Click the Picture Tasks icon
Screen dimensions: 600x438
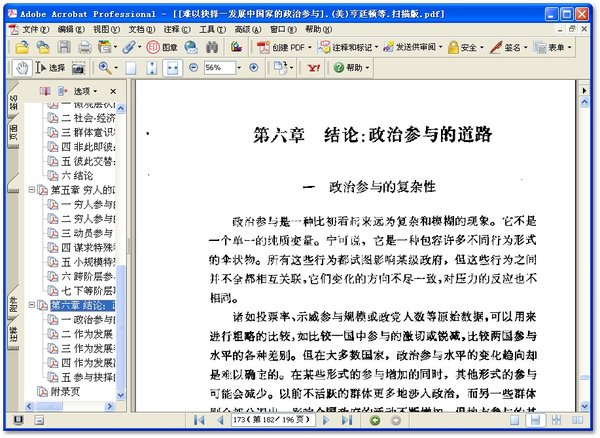pos(236,47)
